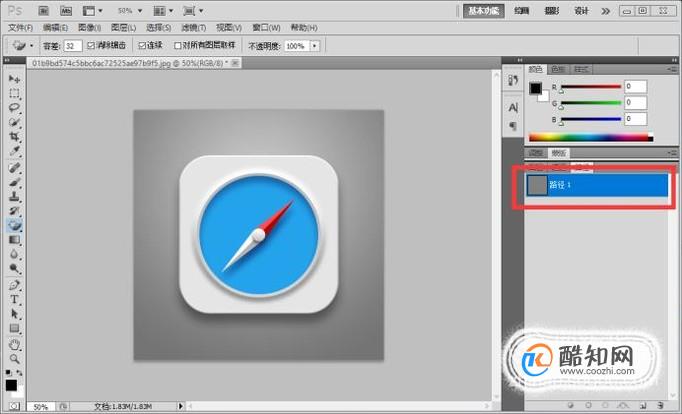
Task: Select the Paint Bucket tool in toolbox
Action: tap(14, 225)
